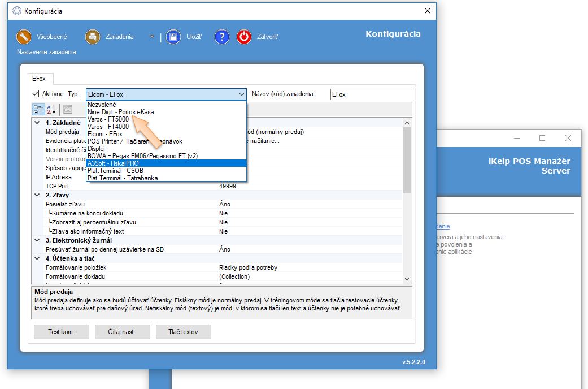Image resolution: width=588 pixels, height=389 pixels.
Task: Click the property pages icon
Action: [68, 110]
